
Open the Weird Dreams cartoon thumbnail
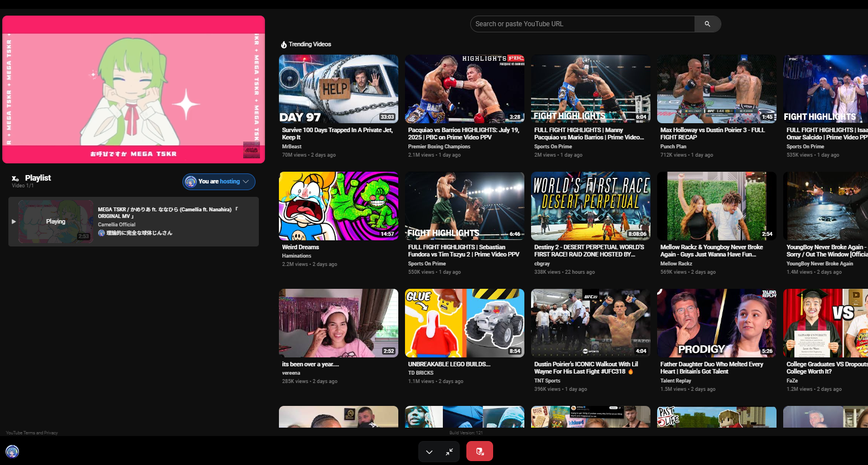coord(339,206)
